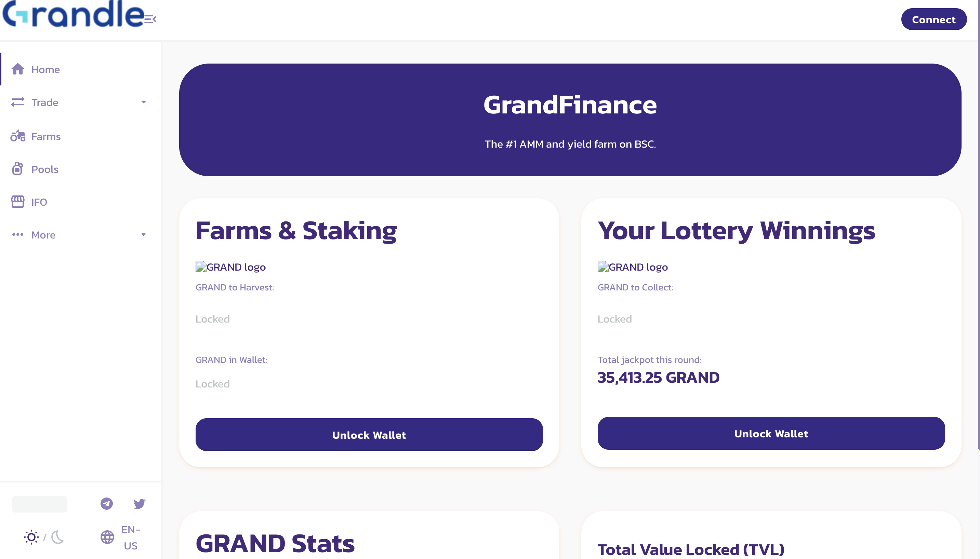Viewport: 980px width, 559px height.
Task: Open the Twitter link icon
Action: click(139, 503)
